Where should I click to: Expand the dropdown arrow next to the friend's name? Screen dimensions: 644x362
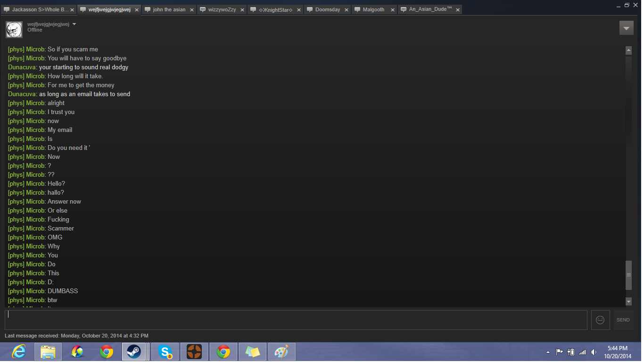[74, 24]
